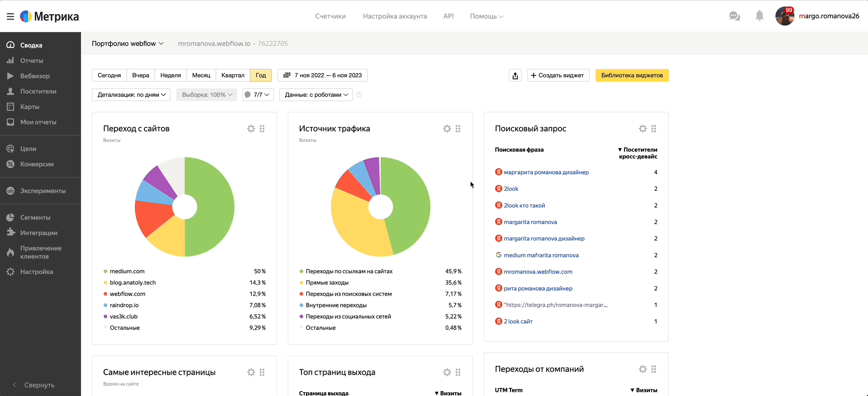Image resolution: width=868 pixels, height=396 pixels.
Task: Expand the Портфолио webflow counter dropdown
Action: [x=128, y=43]
